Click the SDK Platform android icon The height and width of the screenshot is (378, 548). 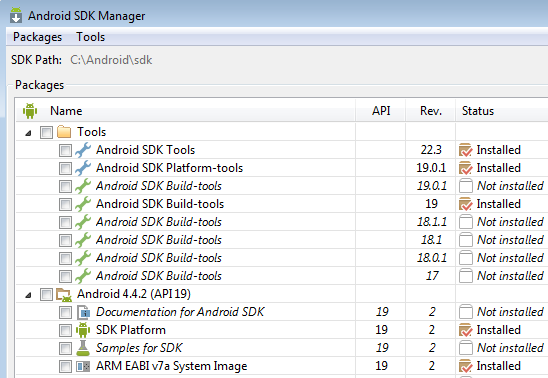(x=83, y=330)
